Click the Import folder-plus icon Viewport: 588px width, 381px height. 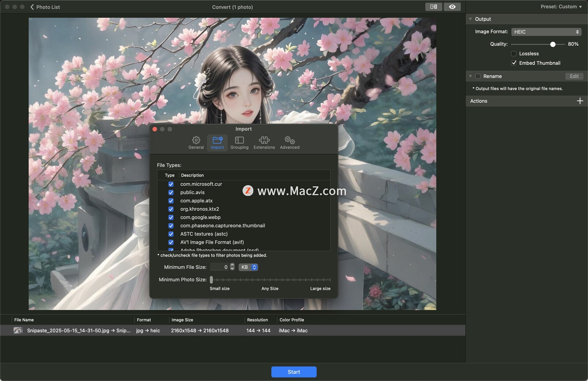(217, 140)
